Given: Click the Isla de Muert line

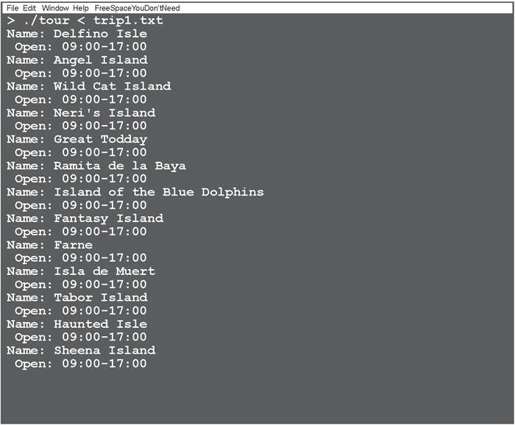Looking at the screenshot, I should point(81,271).
